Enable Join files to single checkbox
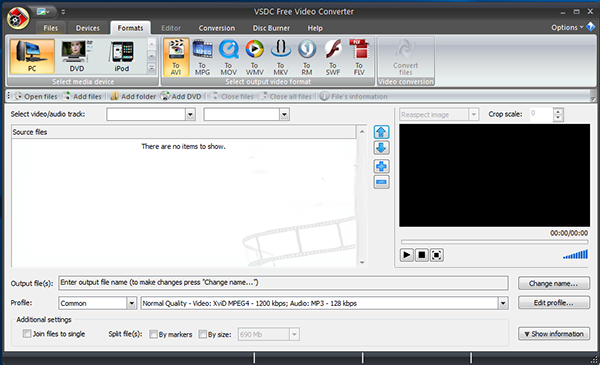Viewport: 600px width, 365px height. pyautogui.click(x=27, y=334)
